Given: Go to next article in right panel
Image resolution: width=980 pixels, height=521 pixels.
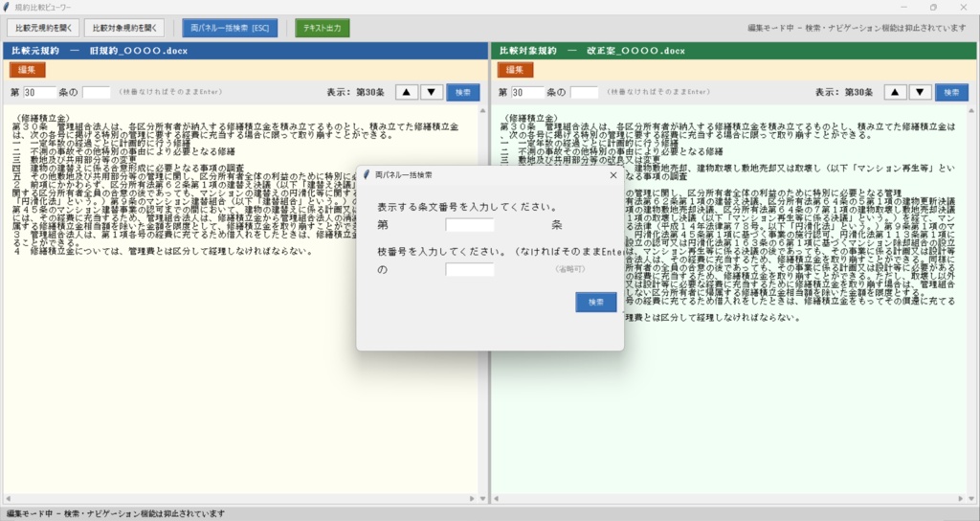Looking at the screenshot, I should pyautogui.click(x=920, y=93).
